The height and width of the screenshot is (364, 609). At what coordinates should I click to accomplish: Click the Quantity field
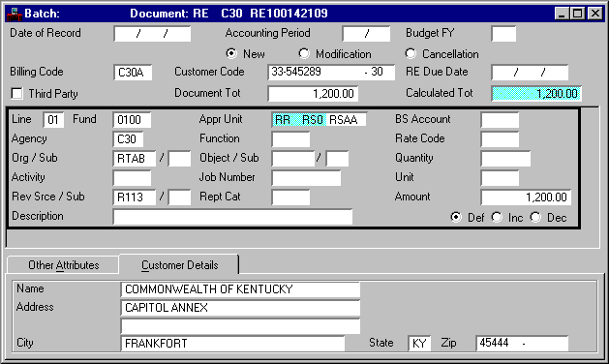coord(505,159)
